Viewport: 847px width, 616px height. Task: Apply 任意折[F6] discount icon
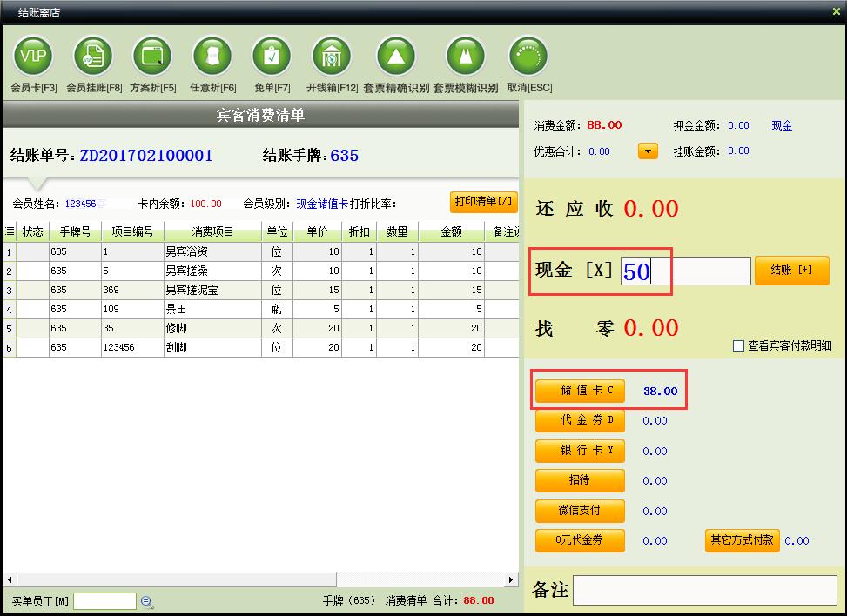click(212, 56)
